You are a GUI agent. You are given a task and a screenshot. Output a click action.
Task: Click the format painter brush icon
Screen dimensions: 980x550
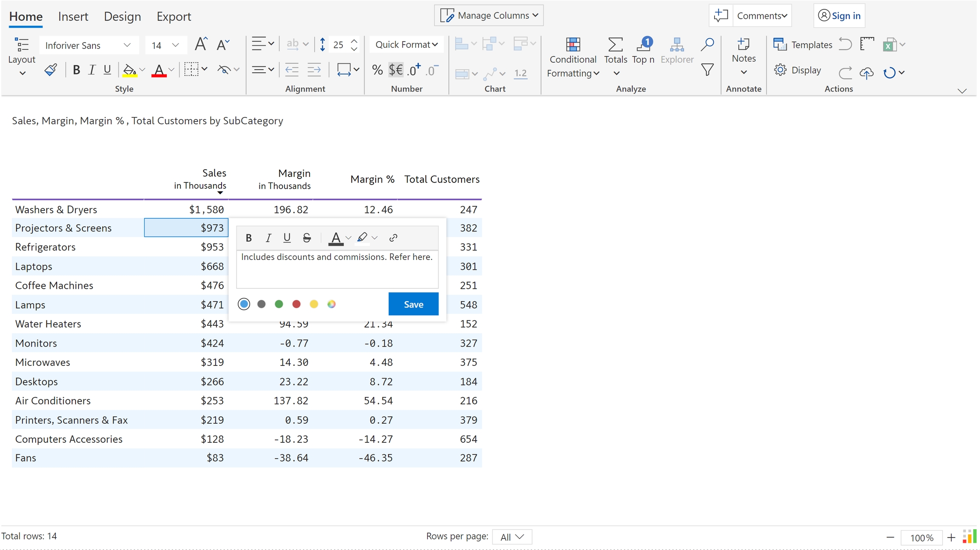(x=51, y=70)
